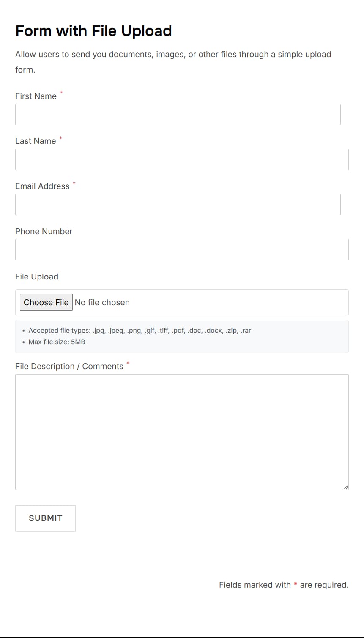
Task: Click the red asterisk in the required-fields note
Action: point(296,585)
